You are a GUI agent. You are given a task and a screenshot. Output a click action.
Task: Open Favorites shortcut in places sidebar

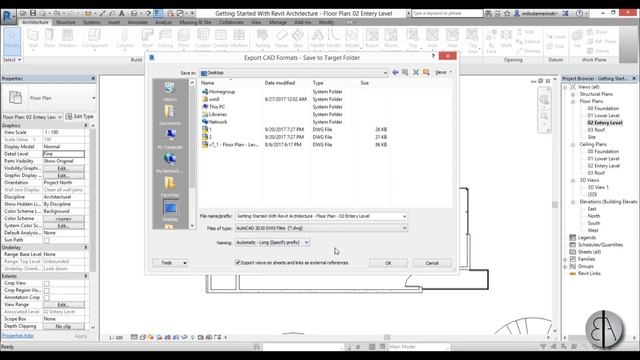click(x=170, y=187)
